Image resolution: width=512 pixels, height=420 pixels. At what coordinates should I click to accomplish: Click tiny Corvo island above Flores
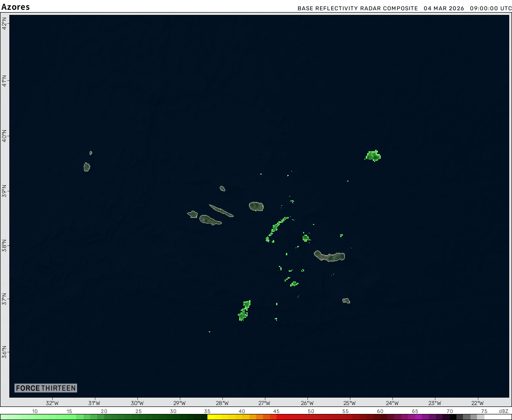click(91, 153)
